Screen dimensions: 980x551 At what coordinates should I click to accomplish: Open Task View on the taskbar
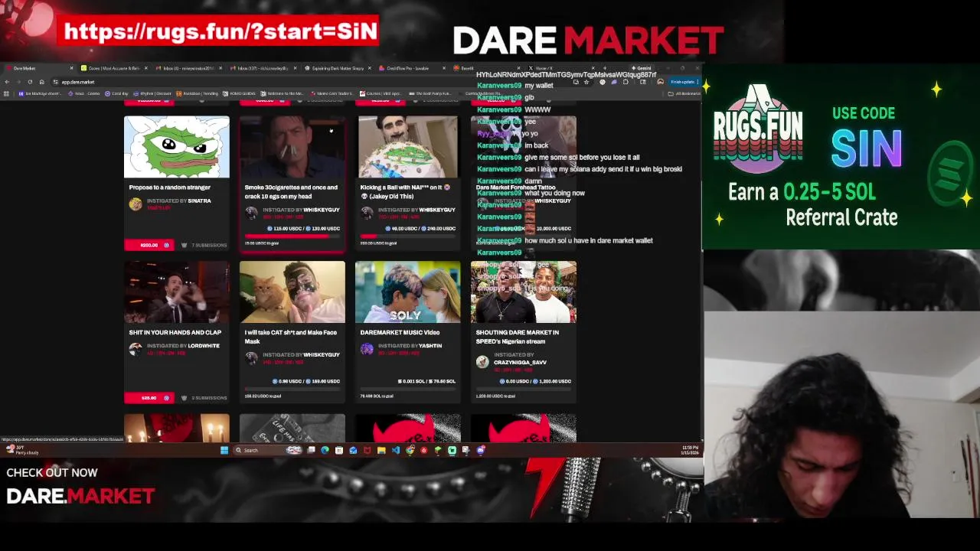click(311, 450)
